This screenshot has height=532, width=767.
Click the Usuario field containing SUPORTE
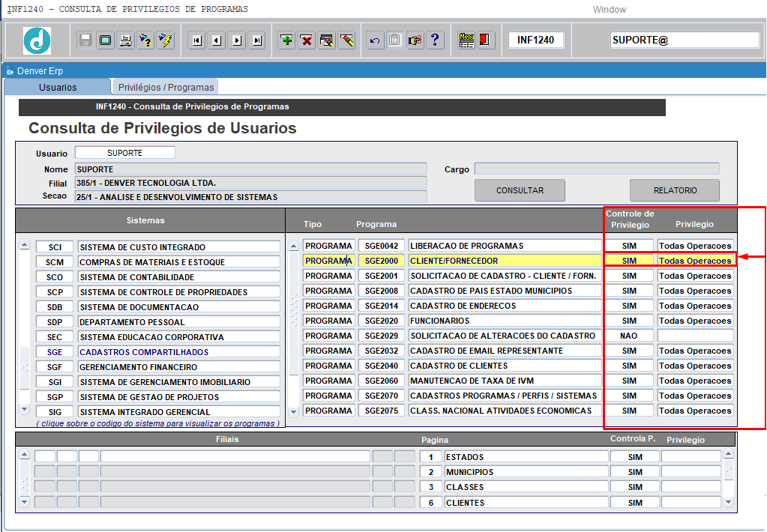pos(124,153)
